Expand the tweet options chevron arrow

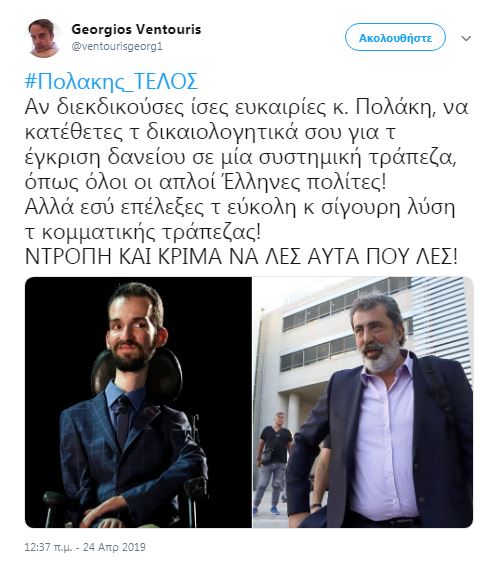(x=466, y=38)
